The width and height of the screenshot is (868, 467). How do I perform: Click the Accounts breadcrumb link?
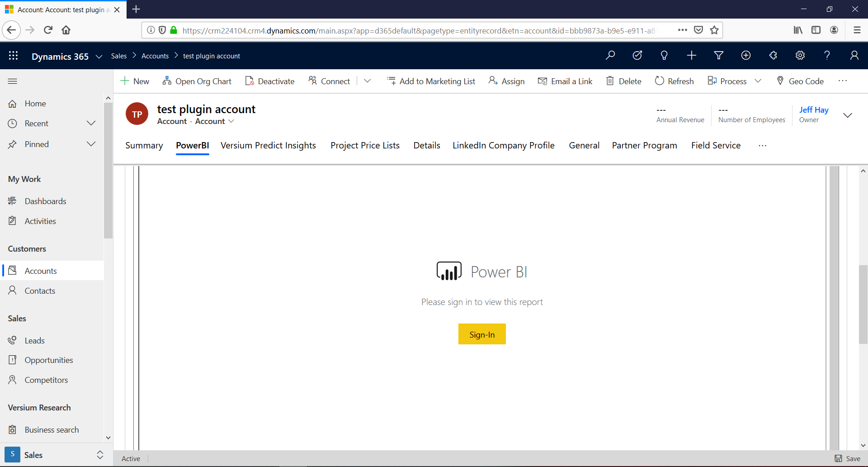pos(155,56)
